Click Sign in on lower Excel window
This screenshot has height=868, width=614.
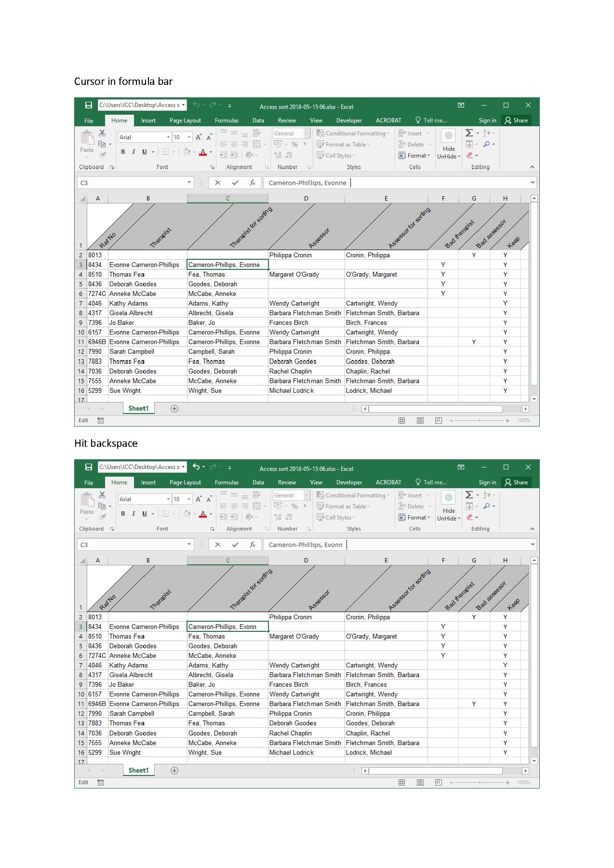click(x=487, y=482)
